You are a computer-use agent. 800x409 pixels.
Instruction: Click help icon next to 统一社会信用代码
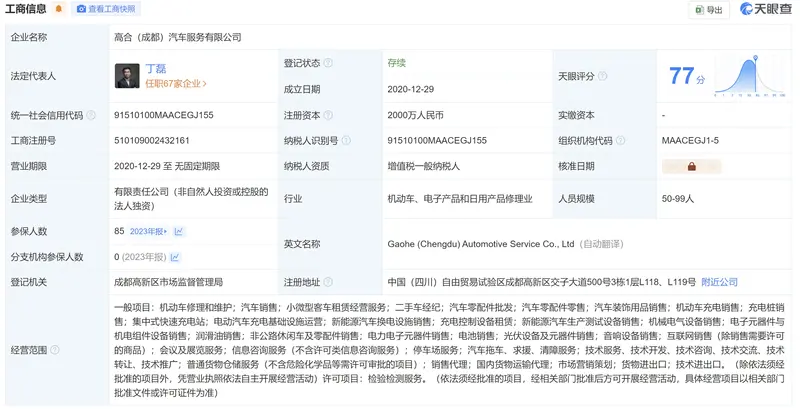[x=91, y=115]
